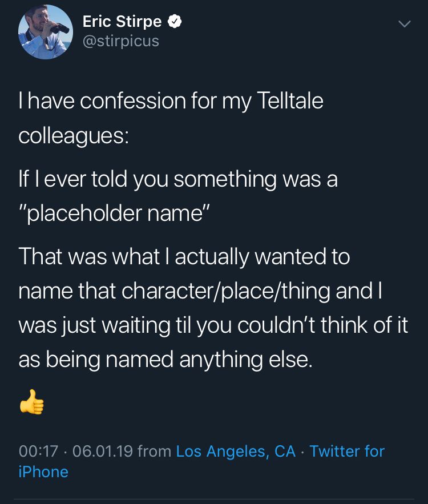This screenshot has width=428, height=504.
Task: Open the @stirpicus handle
Action: point(120,41)
